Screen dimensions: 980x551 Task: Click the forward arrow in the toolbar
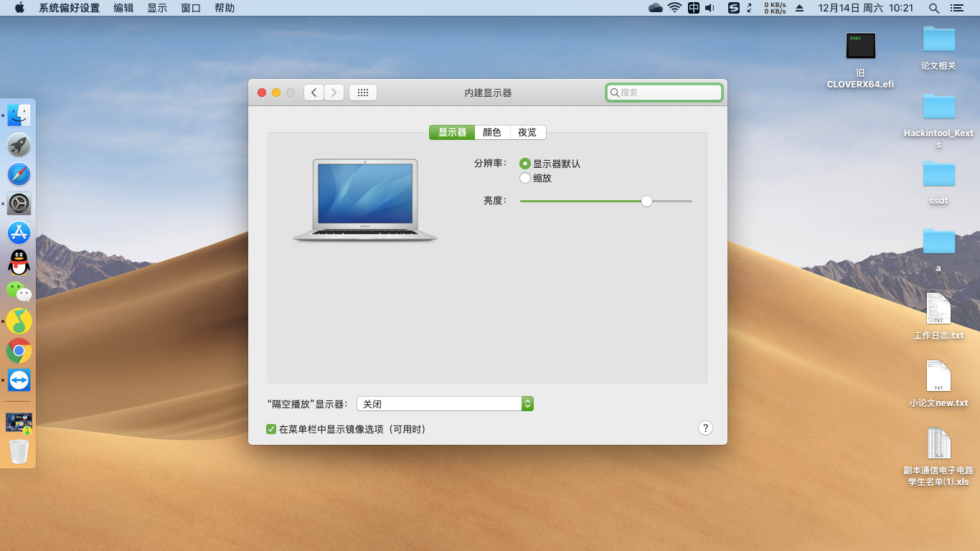(x=334, y=93)
